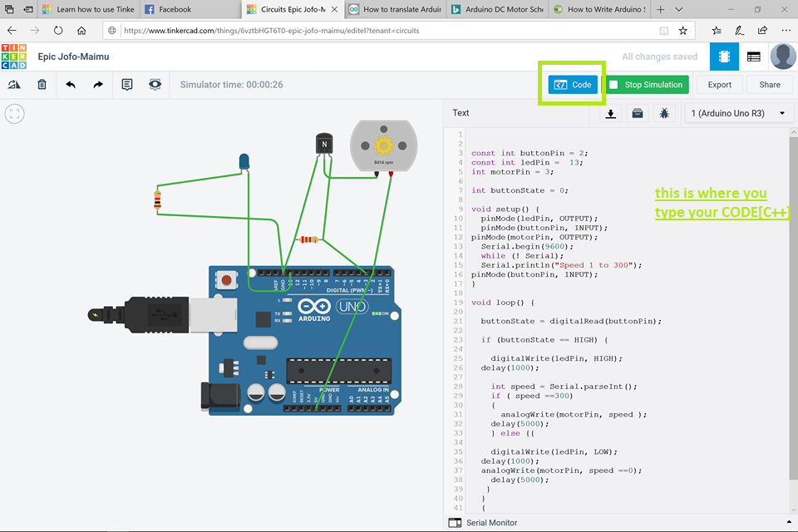The height and width of the screenshot is (532, 798).
Task: Open the Code editor panel
Action: click(x=573, y=85)
